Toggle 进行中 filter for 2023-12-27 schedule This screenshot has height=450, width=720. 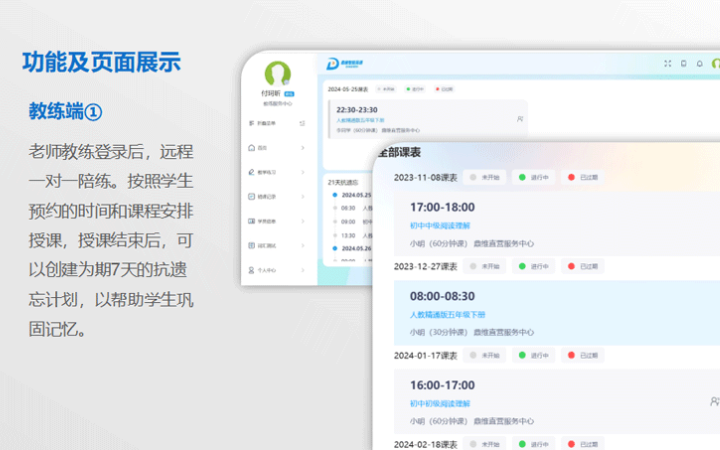533,266
